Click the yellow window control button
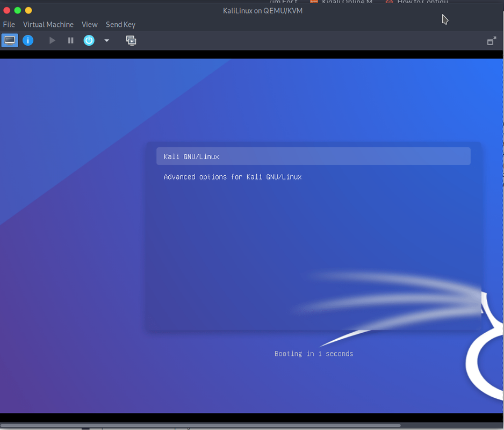Viewport: 504px width, 430px height. tap(28, 10)
